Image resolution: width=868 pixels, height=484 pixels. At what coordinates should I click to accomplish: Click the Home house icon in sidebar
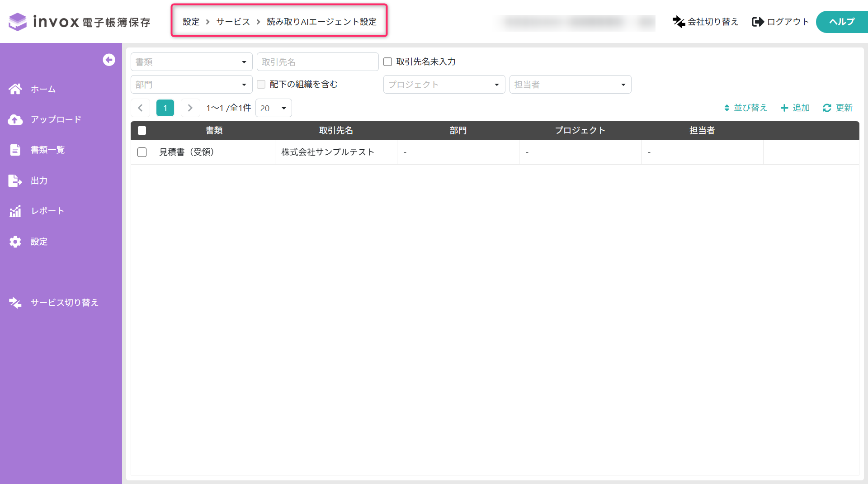click(15, 89)
